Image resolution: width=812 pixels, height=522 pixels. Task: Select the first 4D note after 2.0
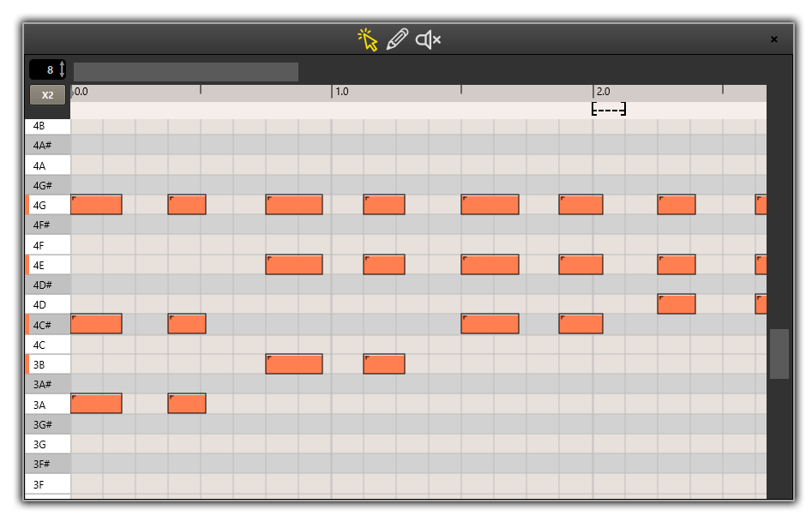(677, 304)
